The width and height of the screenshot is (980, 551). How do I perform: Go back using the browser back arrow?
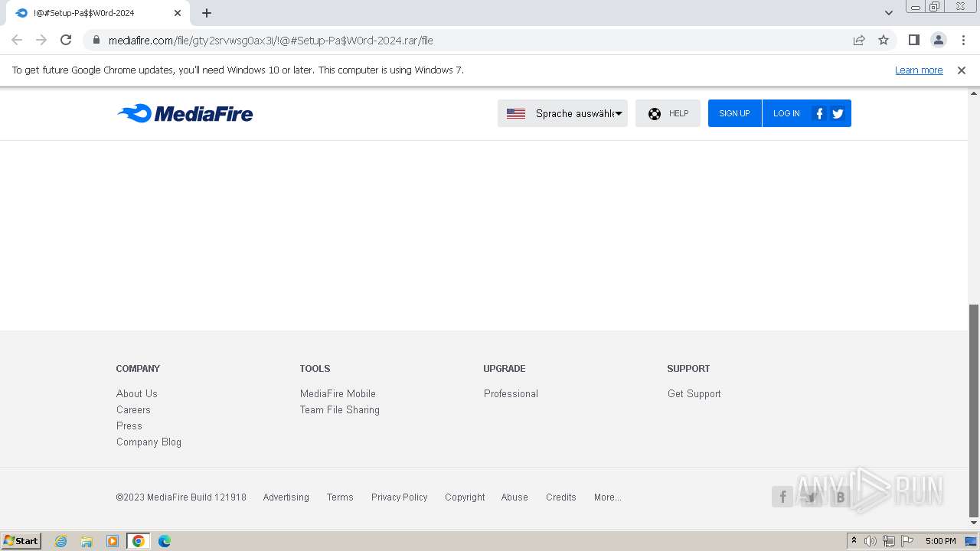click(x=17, y=40)
